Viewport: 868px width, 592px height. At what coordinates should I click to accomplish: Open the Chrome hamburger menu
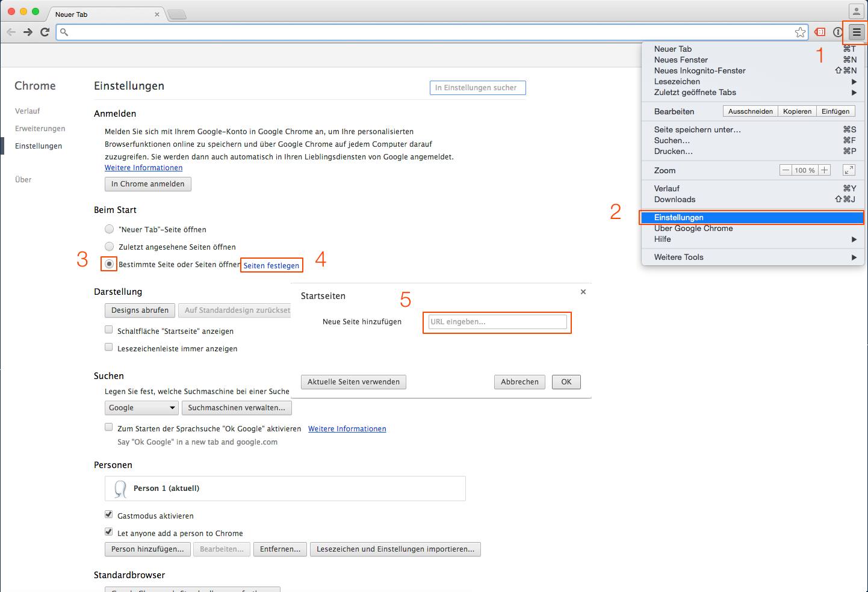857,32
